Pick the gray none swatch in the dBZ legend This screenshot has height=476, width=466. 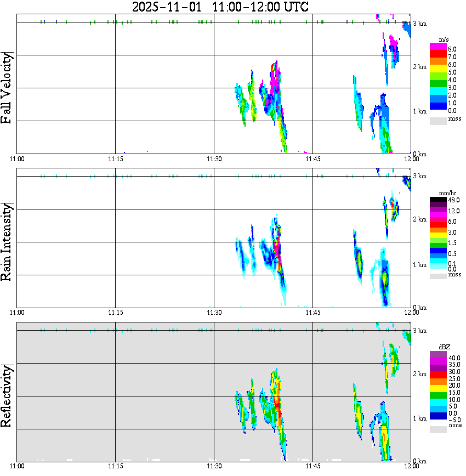(x=438, y=429)
